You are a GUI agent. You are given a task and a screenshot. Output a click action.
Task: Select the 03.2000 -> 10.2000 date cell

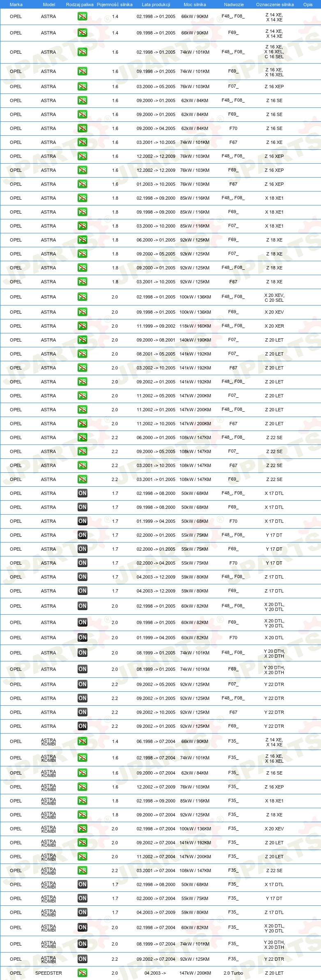tap(156, 226)
